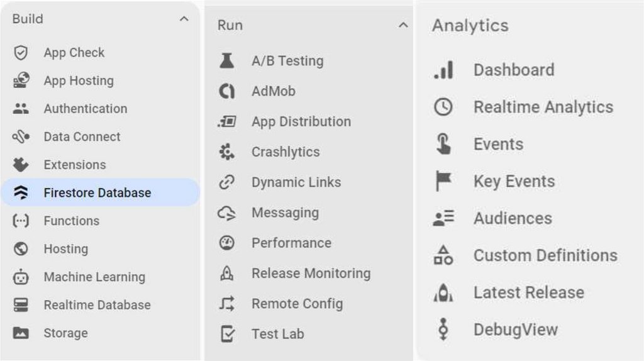Click the A/B Testing flask icon

(x=226, y=61)
